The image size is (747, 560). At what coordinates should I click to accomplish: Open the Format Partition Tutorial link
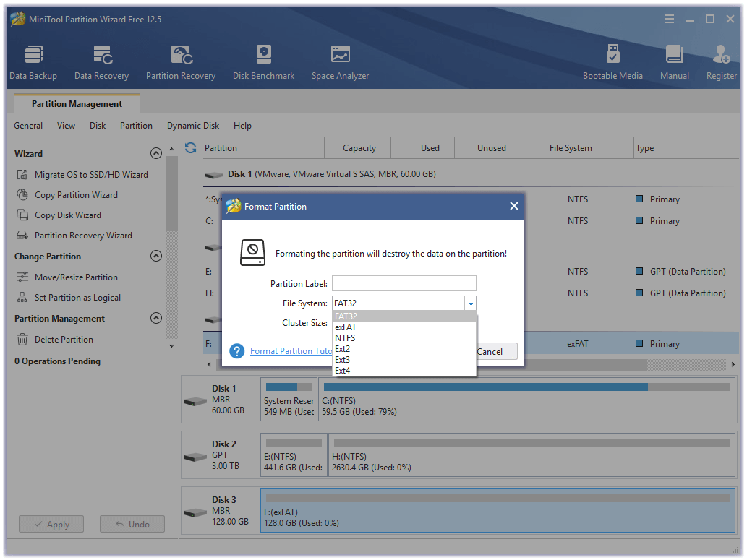291,351
